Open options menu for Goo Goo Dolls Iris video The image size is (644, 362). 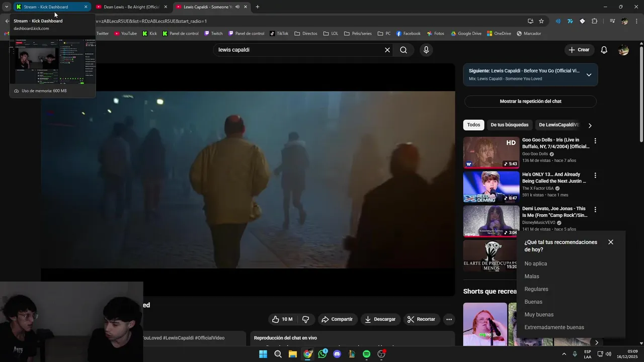(x=595, y=141)
